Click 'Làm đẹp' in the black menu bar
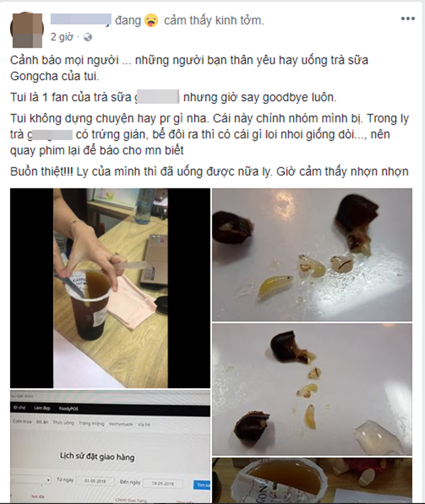 (42, 408)
